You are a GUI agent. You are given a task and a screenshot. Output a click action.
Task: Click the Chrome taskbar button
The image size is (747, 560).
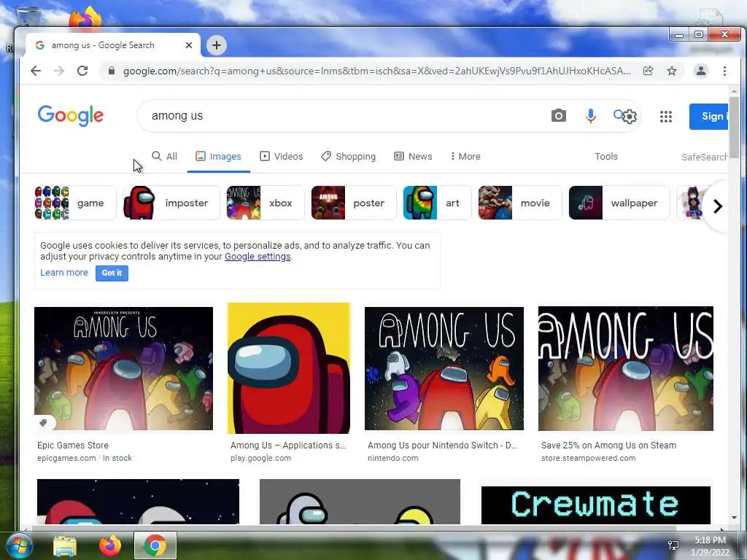tap(155, 545)
